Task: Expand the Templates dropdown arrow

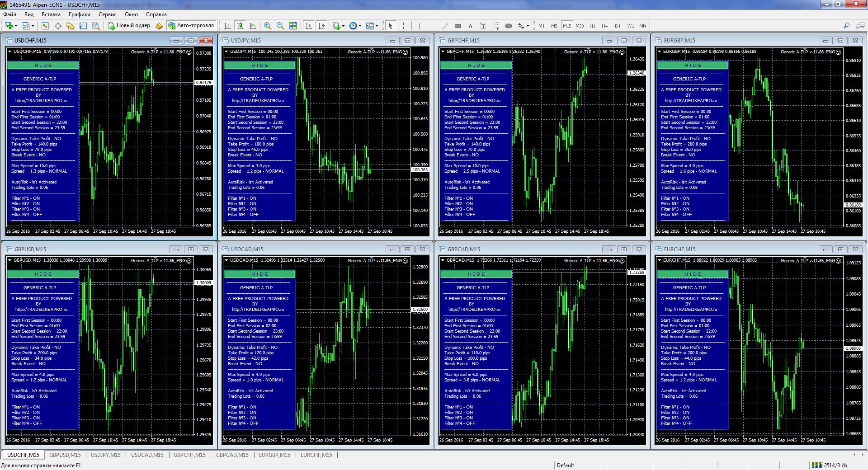Action: [x=377, y=26]
